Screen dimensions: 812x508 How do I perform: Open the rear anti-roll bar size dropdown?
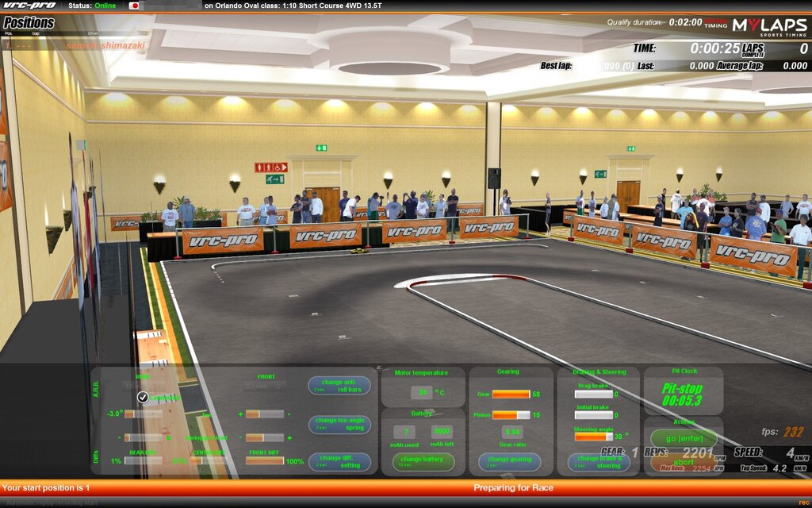coord(144,386)
